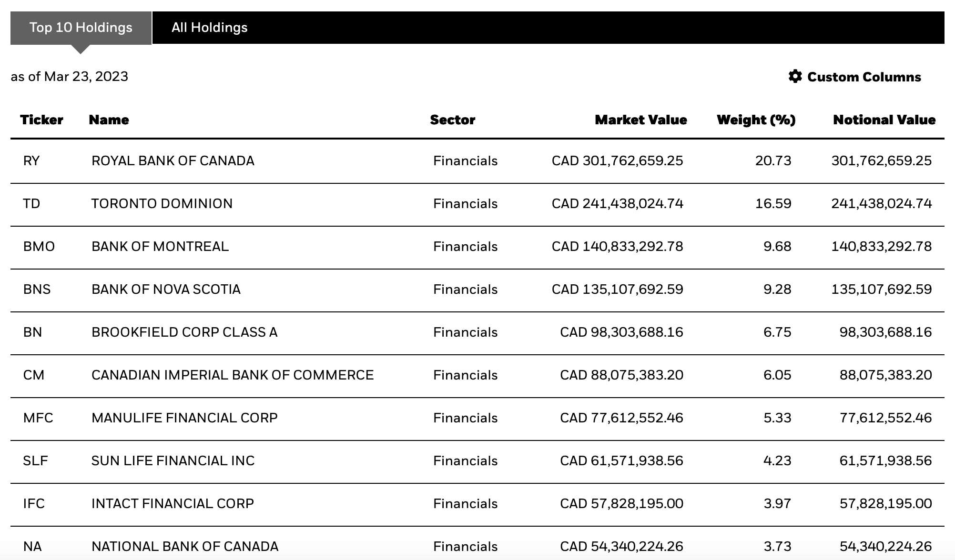955x560 pixels.
Task: Sort by the Ticker column header
Action: (x=41, y=120)
